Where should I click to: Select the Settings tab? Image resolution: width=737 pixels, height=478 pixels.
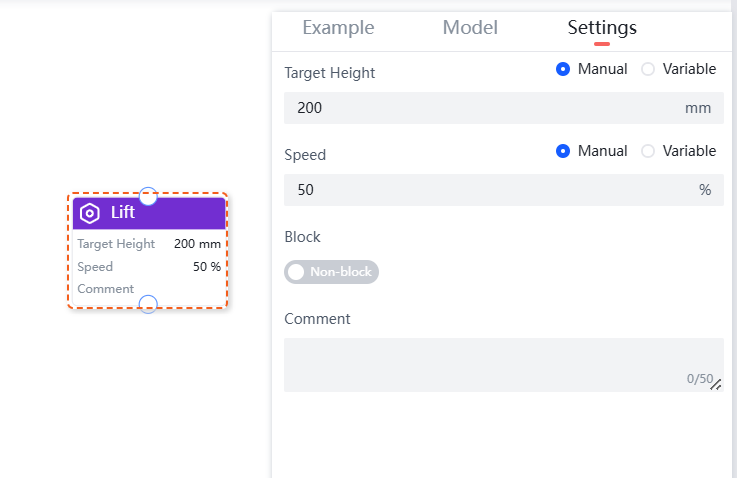(602, 28)
